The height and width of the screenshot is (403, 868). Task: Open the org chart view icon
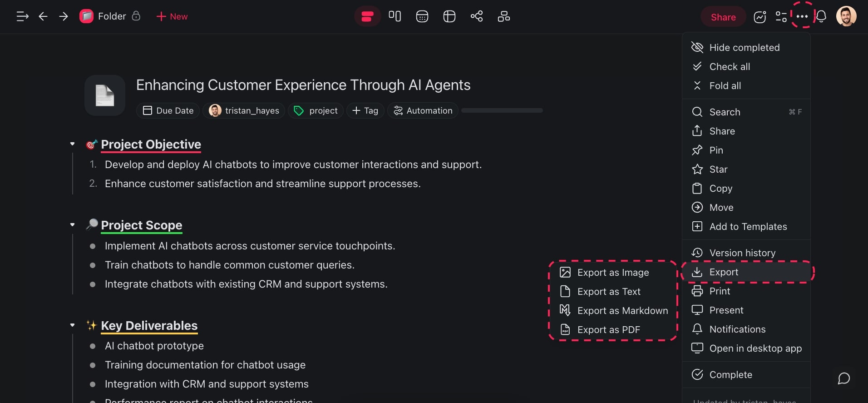pyautogui.click(x=503, y=17)
